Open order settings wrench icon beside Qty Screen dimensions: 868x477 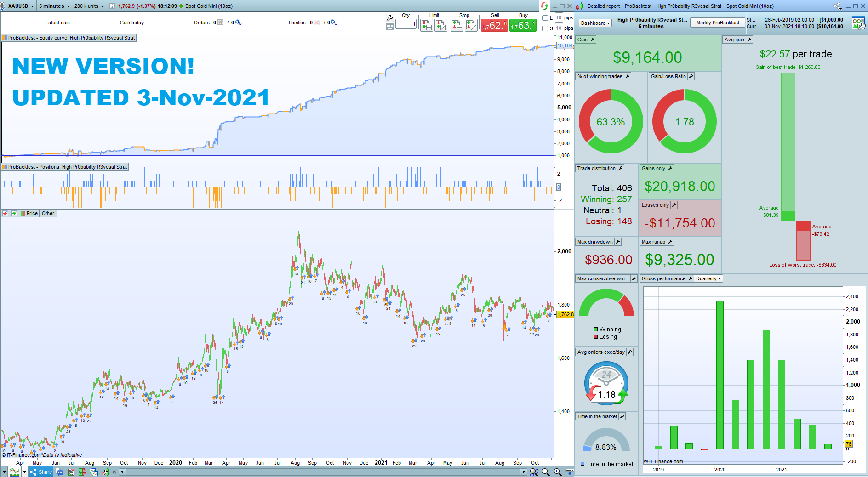point(390,18)
